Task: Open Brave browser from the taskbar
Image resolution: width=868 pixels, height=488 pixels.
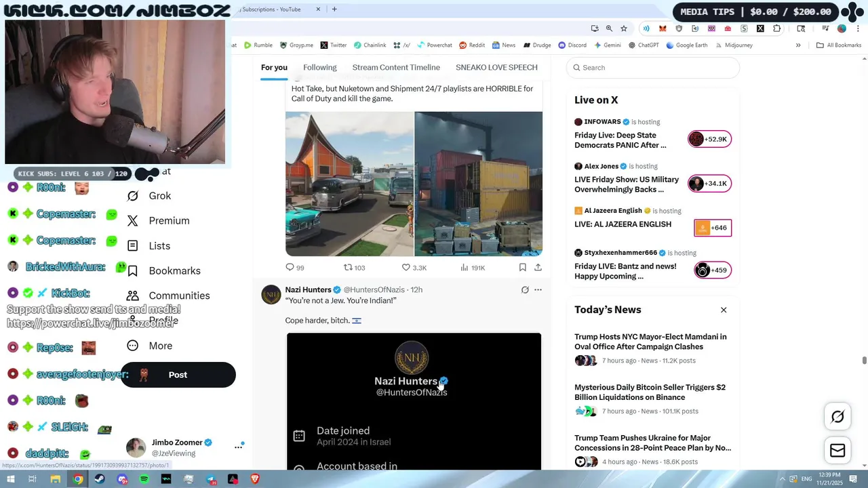Action: click(x=255, y=479)
